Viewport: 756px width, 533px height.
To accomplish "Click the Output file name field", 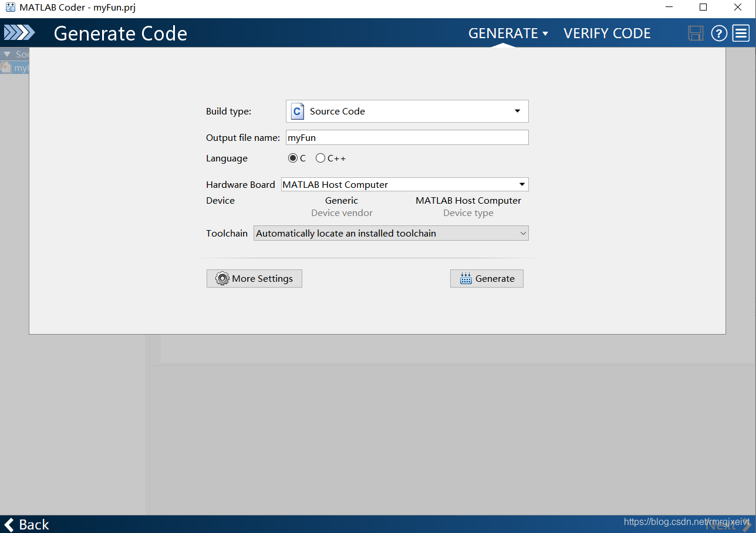I will pyautogui.click(x=407, y=137).
